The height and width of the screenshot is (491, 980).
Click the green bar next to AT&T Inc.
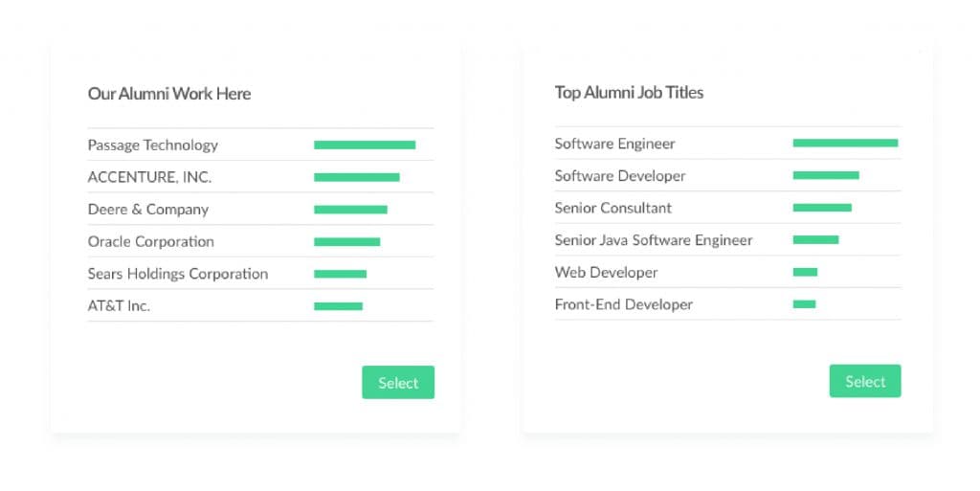click(x=338, y=306)
